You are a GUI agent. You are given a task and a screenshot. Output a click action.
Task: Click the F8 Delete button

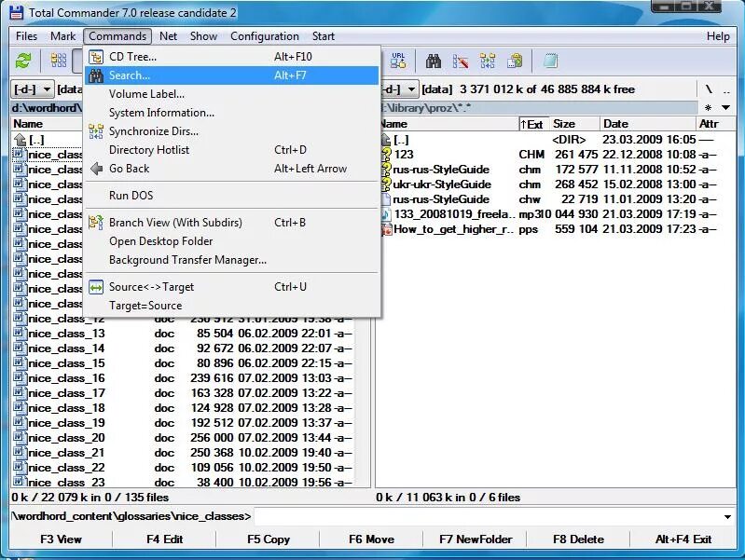click(x=578, y=540)
